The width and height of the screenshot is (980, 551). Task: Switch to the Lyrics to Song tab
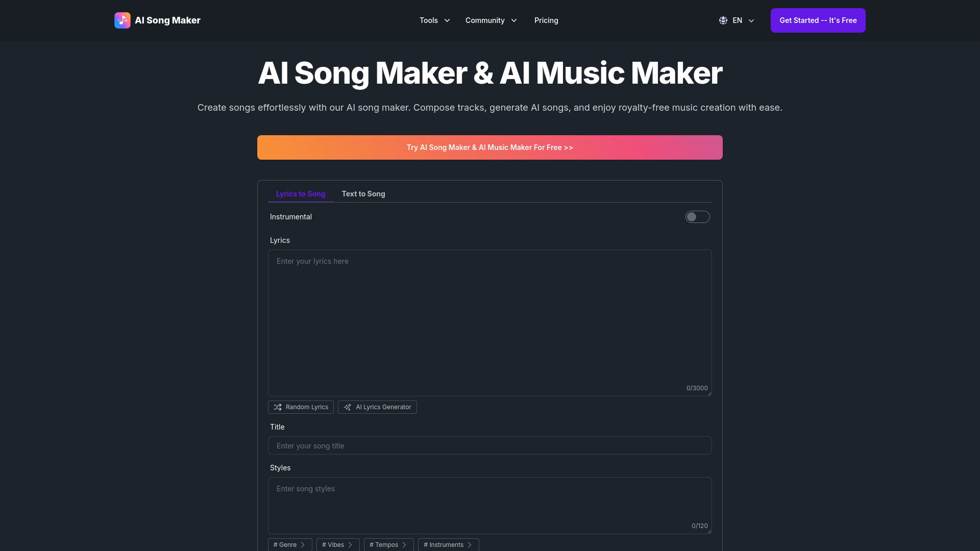pos(301,194)
